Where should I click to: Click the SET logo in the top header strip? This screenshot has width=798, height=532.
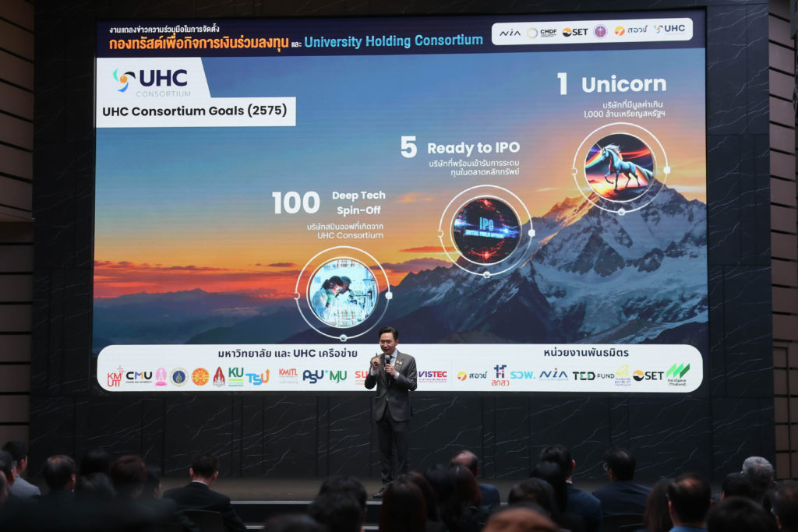tap(575, 32)
